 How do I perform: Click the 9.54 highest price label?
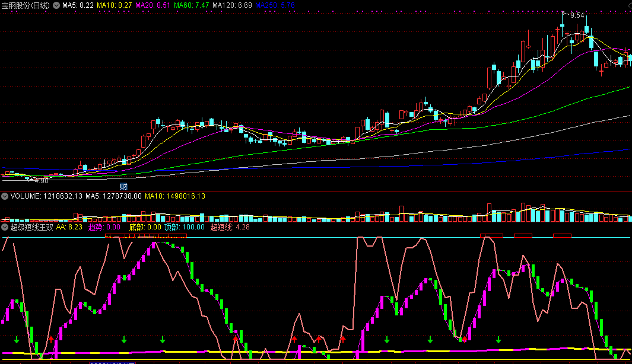577,15
